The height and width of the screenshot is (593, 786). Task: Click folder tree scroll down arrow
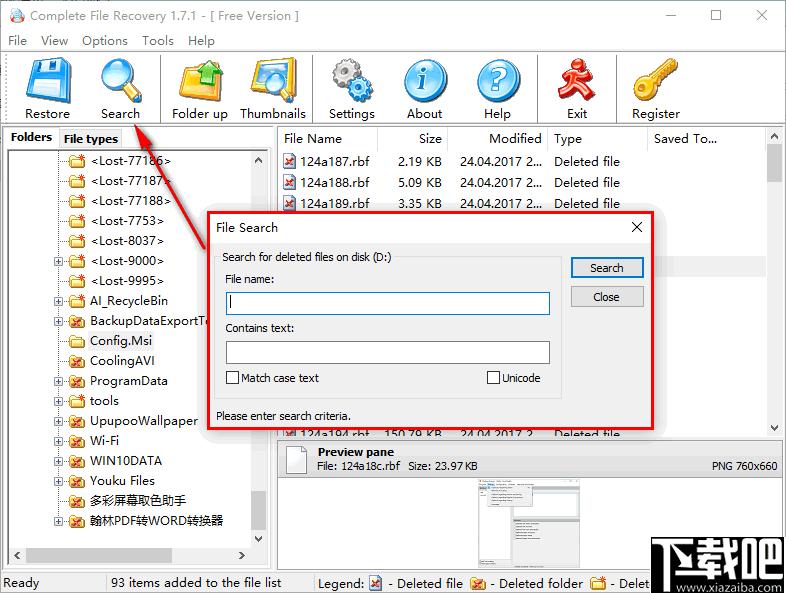pos(259,539)
